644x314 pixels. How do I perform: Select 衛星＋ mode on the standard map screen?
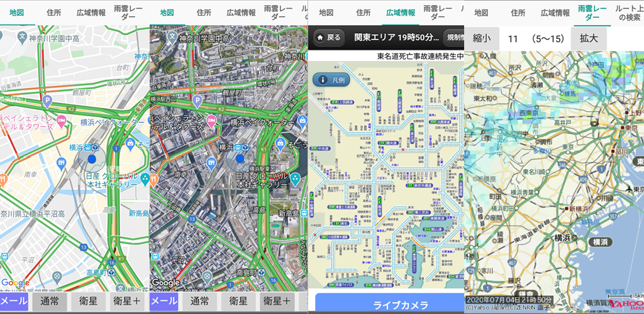click(x=127, y=301)
